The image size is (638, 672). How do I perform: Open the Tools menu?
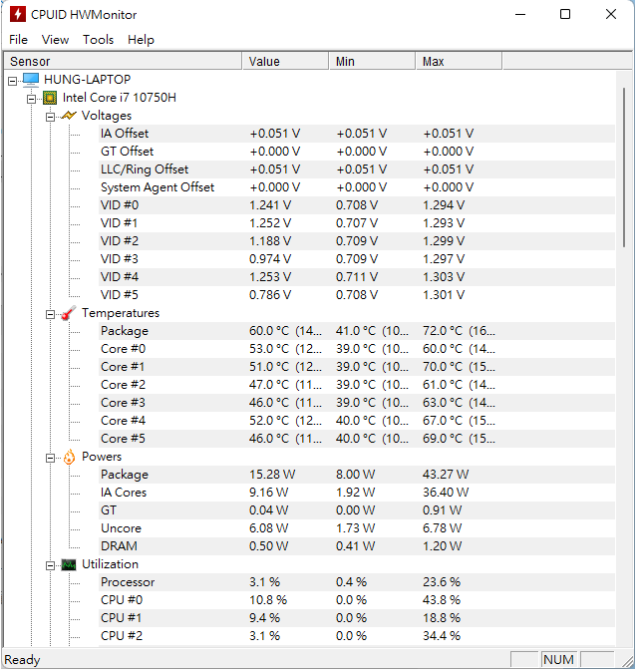[98, 40]
